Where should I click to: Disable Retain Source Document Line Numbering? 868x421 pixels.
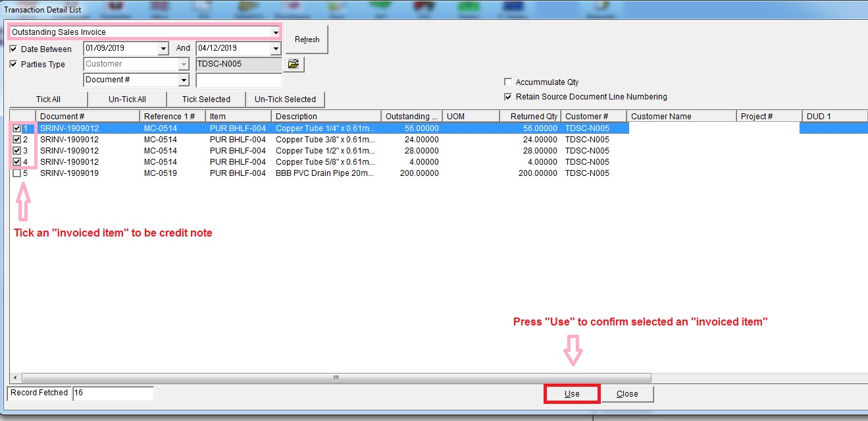click(x=508, y=97)
